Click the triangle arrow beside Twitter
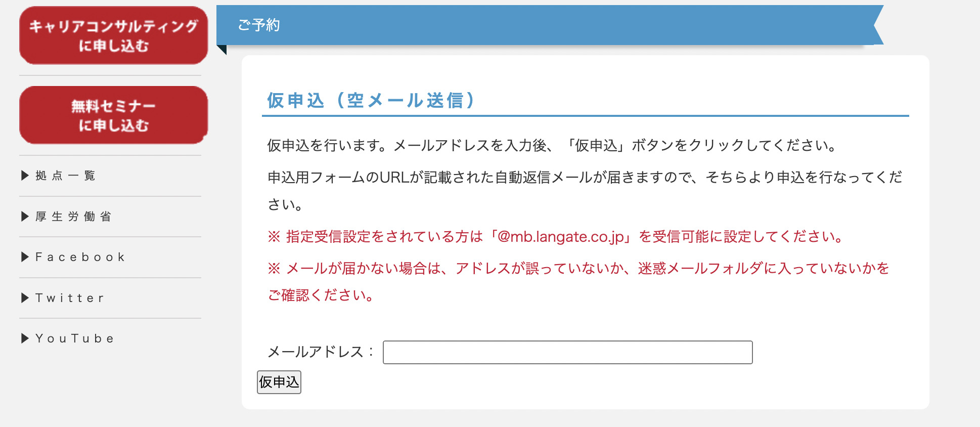Screen dimensions: 980x427 pyautogui.click(x=25, y=298)
